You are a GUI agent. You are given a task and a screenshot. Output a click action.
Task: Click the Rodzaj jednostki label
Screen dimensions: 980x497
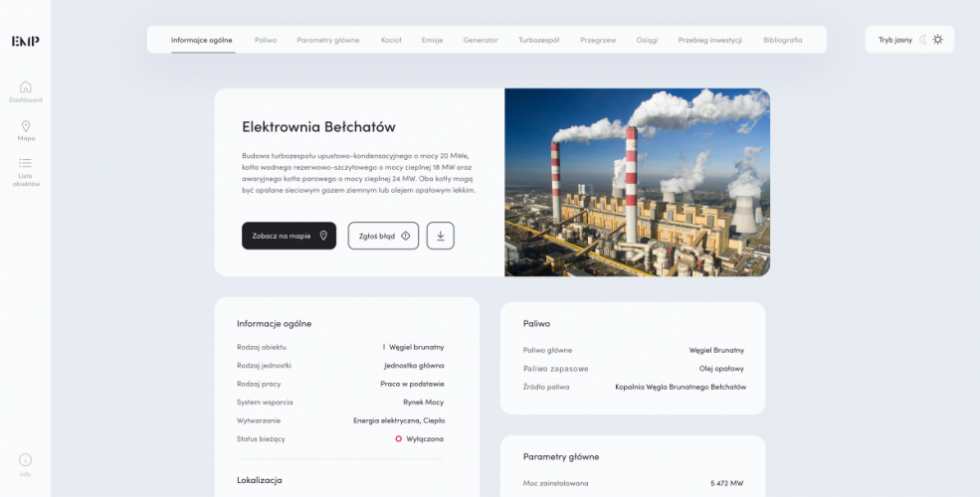264,365
